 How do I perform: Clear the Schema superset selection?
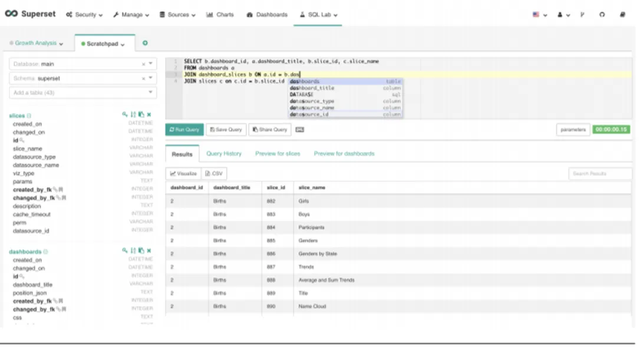[x=143, y=78]
